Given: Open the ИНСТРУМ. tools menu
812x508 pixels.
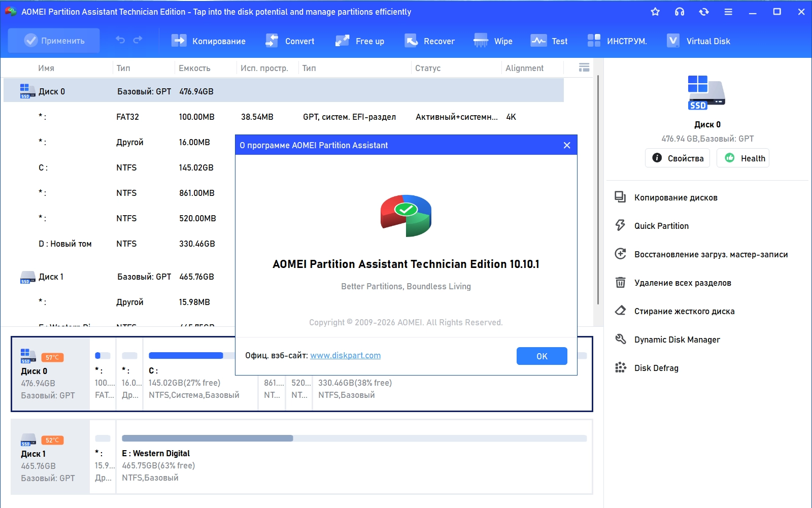Looking at the screenshot, I should (x=617, y=41).
